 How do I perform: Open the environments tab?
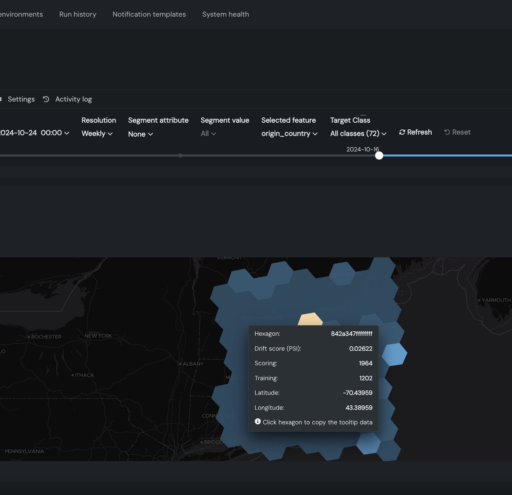point(21,14)
